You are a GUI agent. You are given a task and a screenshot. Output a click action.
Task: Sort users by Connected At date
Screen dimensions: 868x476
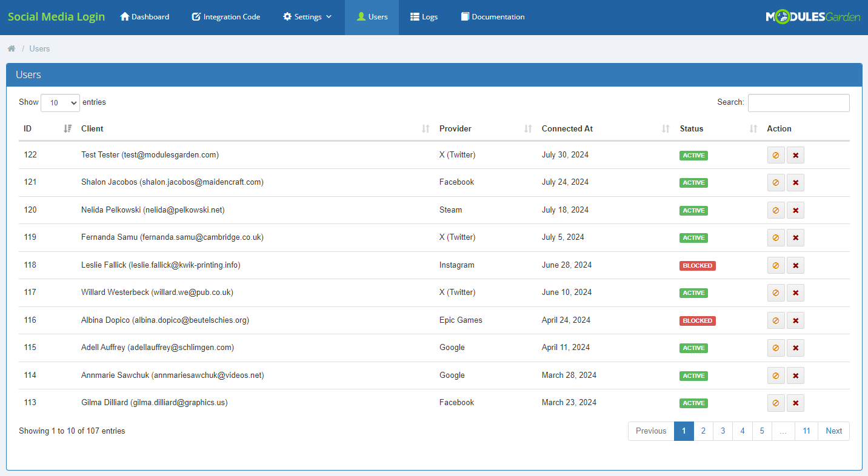(x=567, y=128)
